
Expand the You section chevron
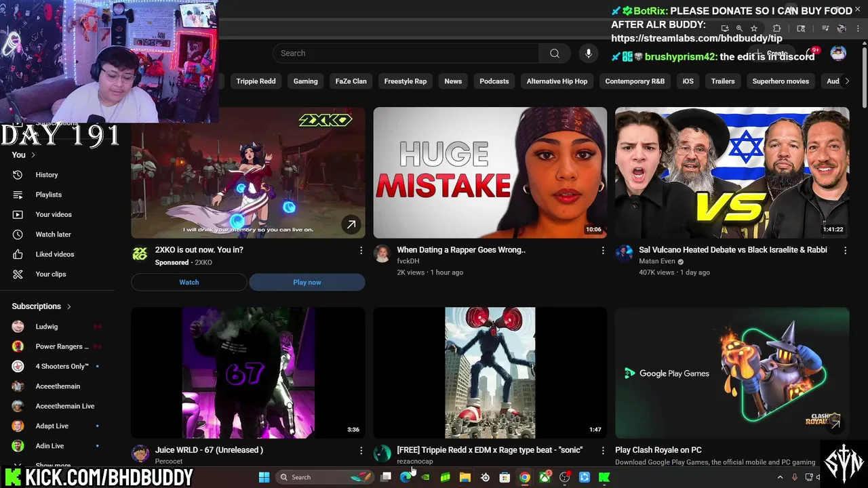pyautogui.click(x=33, y=155)
